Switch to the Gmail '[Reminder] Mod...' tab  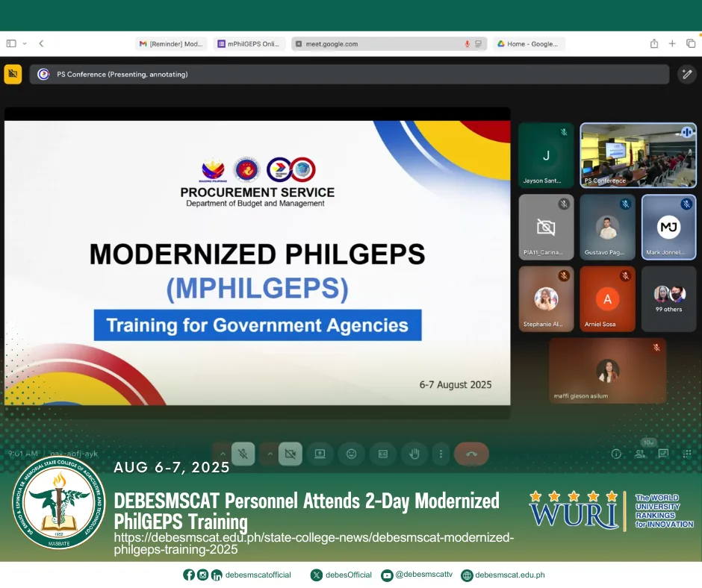click(172, 44)
